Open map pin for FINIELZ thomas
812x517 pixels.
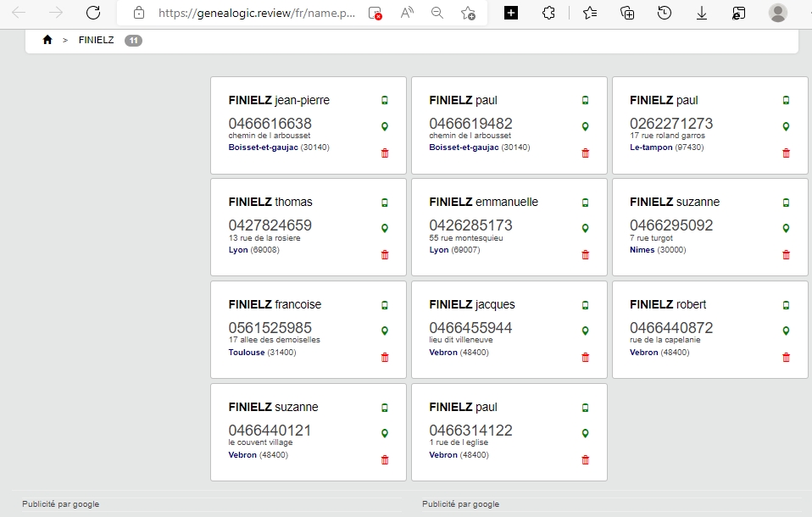[385, 228]
